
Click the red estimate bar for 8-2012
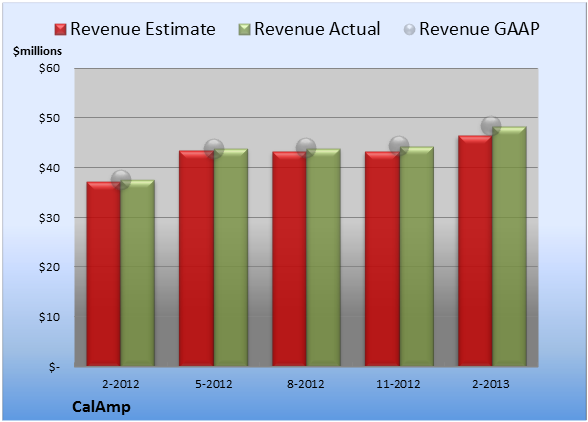tap(290, 259)
